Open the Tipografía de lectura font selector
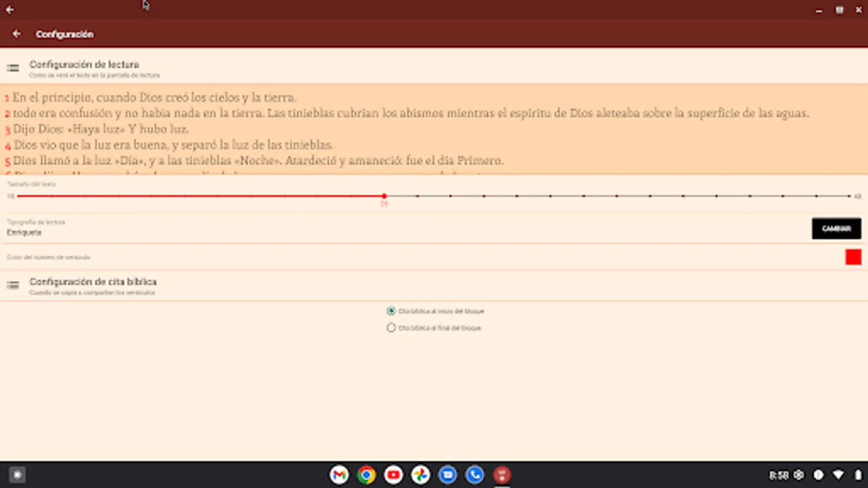The height and width of the screenshot is (488, 868). (x=836, y=228)
